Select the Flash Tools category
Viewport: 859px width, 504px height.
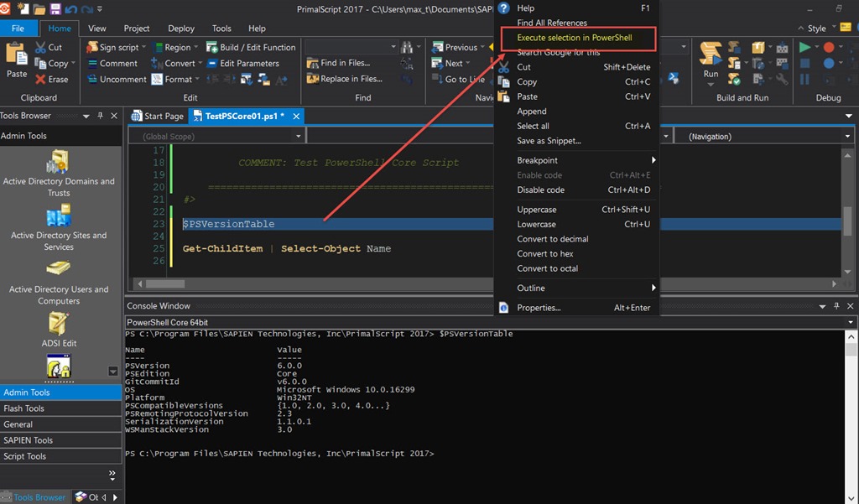point(60,408)
